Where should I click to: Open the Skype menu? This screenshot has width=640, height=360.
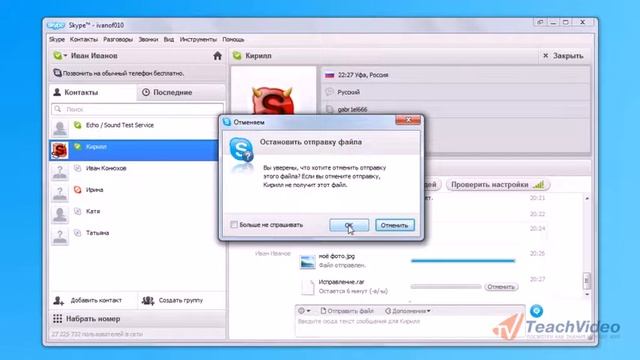(x=57, y=40)
